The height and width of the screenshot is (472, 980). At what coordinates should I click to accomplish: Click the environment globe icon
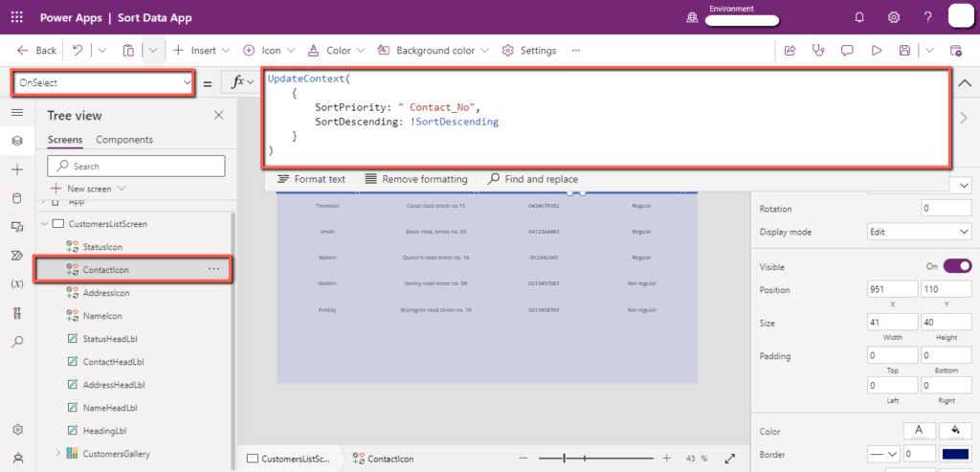[x=693, y=18]
